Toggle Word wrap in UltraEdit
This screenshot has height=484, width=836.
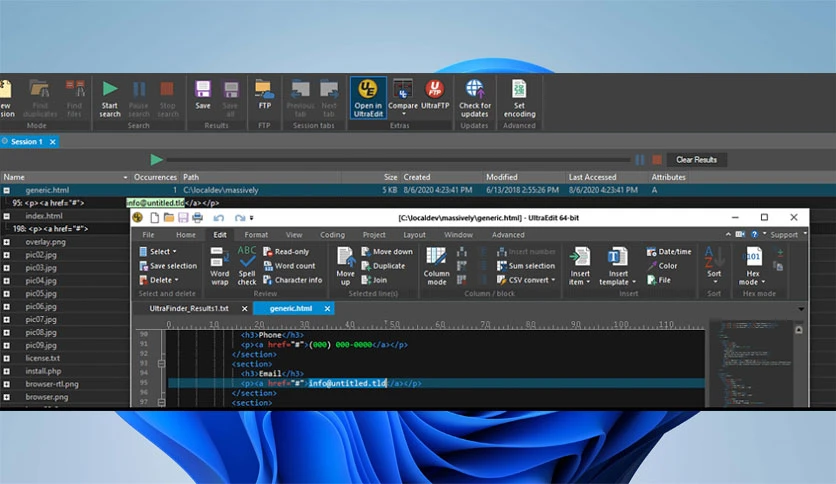[219, 266]
